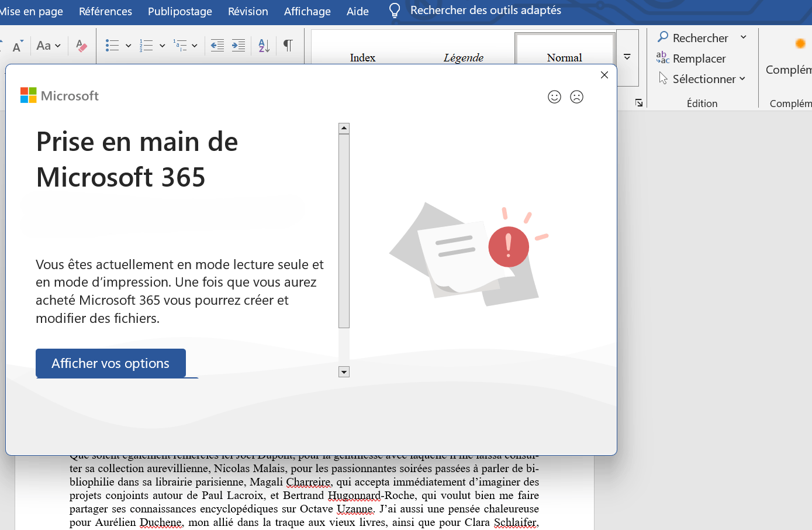Apply bullet list formatting
This screenshot has height=530, width=812.
[x=112, y=46]
